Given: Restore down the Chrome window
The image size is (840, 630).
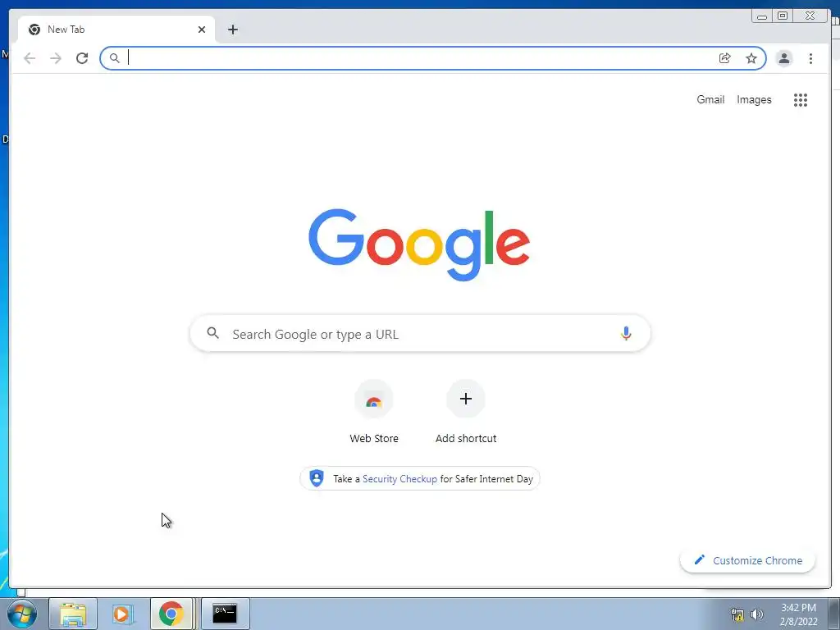Looking at the screenshot, I should tap(783, 16).
